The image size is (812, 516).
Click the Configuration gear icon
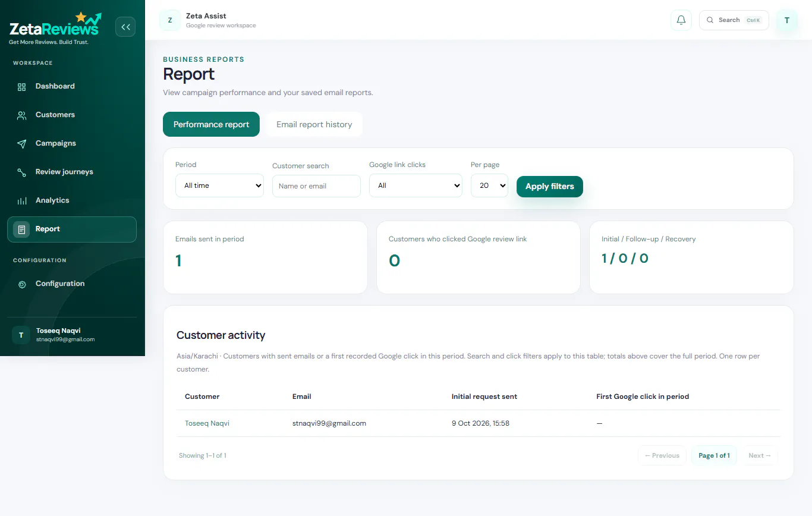click(22, 284)
